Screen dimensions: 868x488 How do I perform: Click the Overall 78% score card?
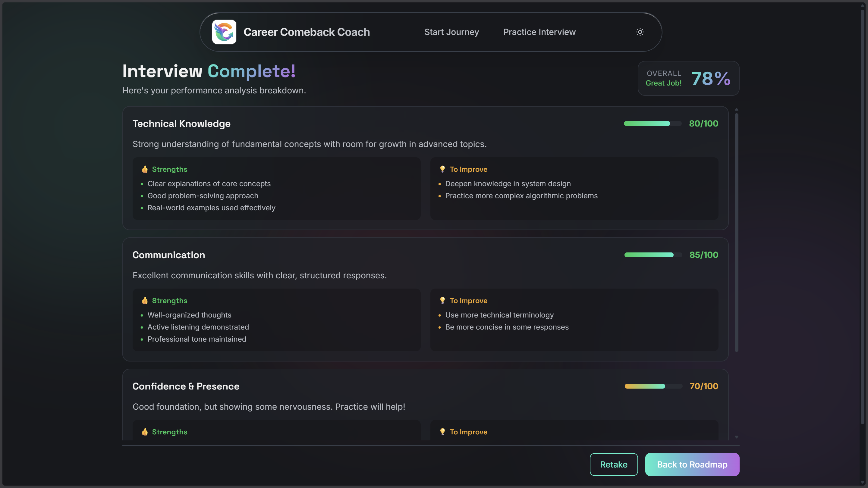click(688, 78)
